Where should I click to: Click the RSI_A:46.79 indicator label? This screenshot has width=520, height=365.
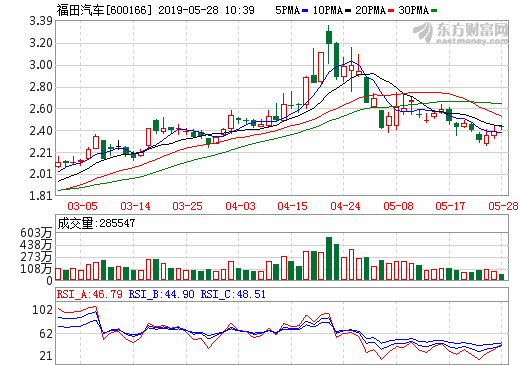(90, 294)
